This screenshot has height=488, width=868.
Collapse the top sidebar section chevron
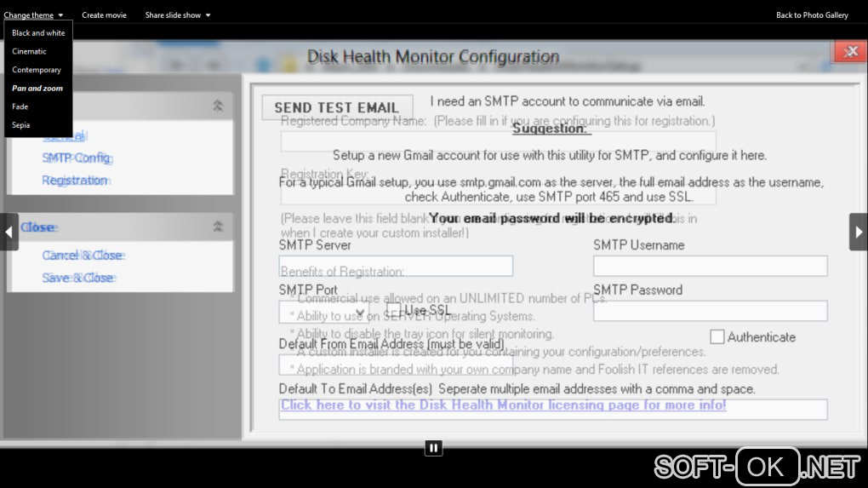[218, 106]
